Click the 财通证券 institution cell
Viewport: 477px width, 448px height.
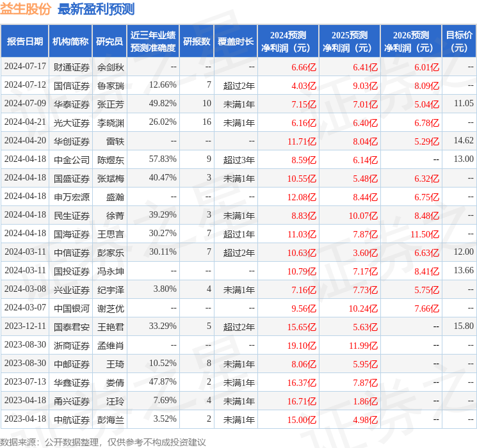[72, 67]
